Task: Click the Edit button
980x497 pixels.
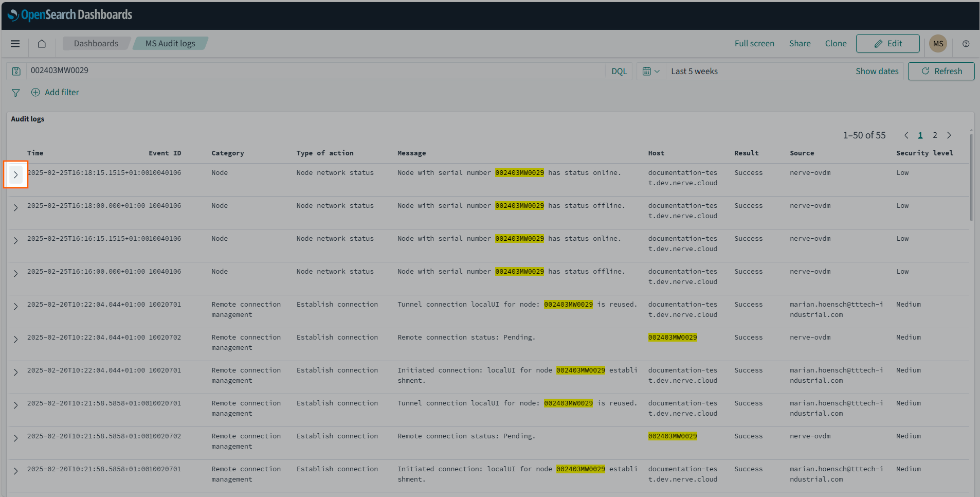Action: click(887, 43)
